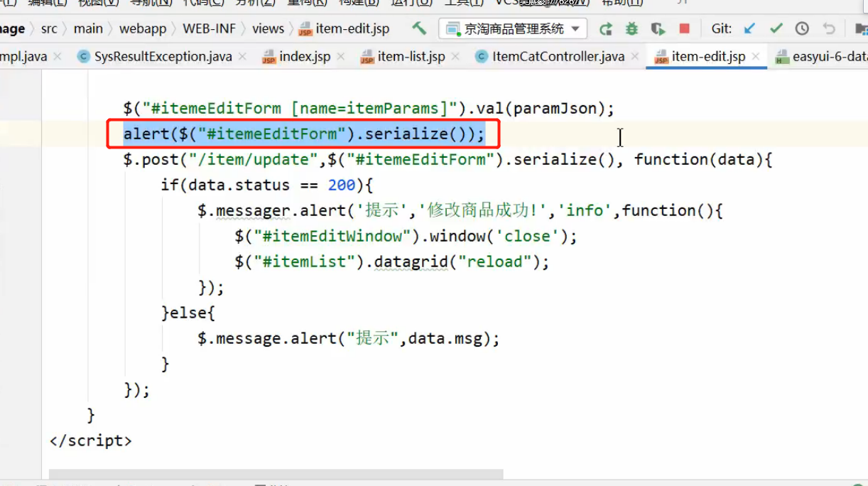Click the Build project hammer icon
The image size is (868, 486).
(420, 28)
